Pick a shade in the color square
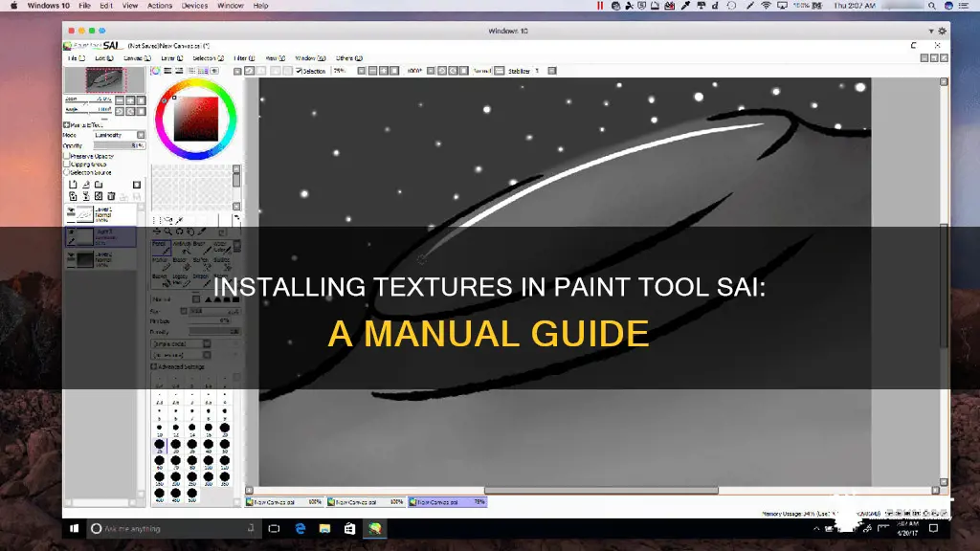The width and height of the screenshot is (980, 551). pyautogui.click(x=195, y=119)
